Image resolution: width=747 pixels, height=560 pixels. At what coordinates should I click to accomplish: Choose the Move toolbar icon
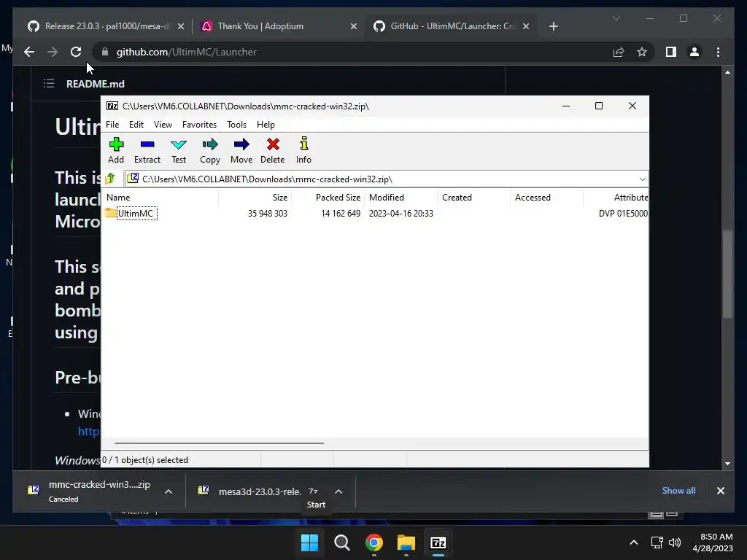click(241, 150)
